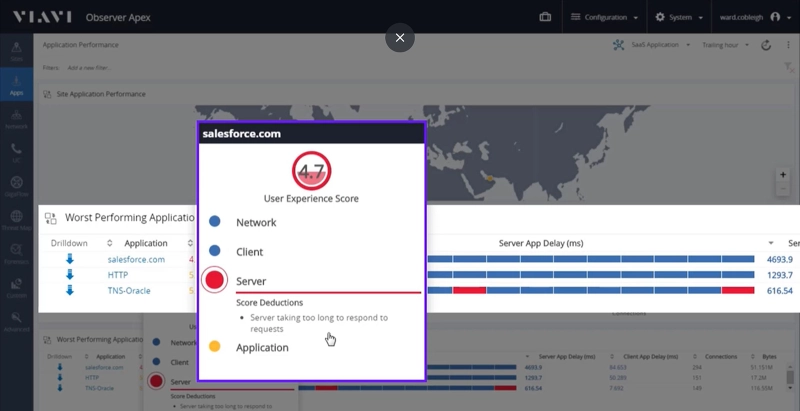
Task: Sort by the Application column header
Action: point(145,243)
